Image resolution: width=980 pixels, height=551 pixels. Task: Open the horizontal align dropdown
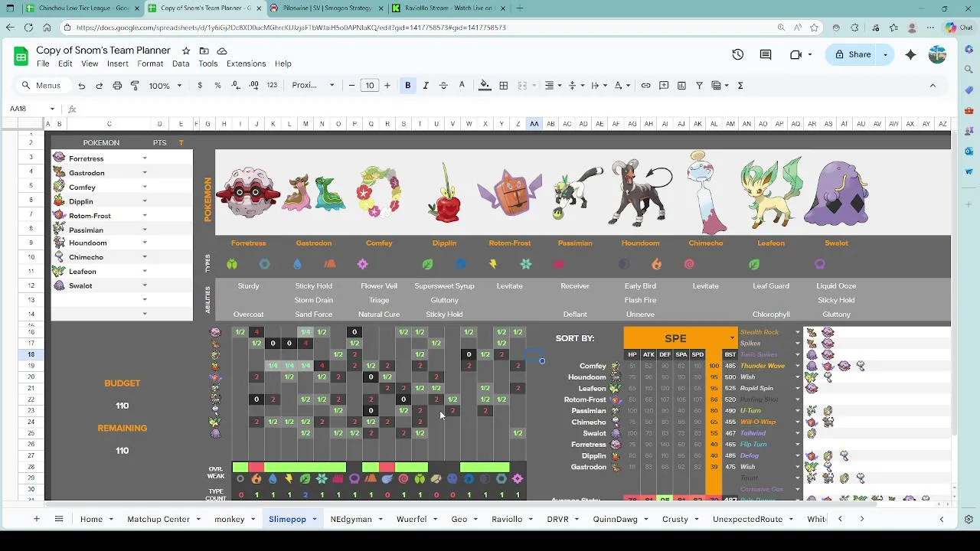pyautogui.click(x=553, y=86)
